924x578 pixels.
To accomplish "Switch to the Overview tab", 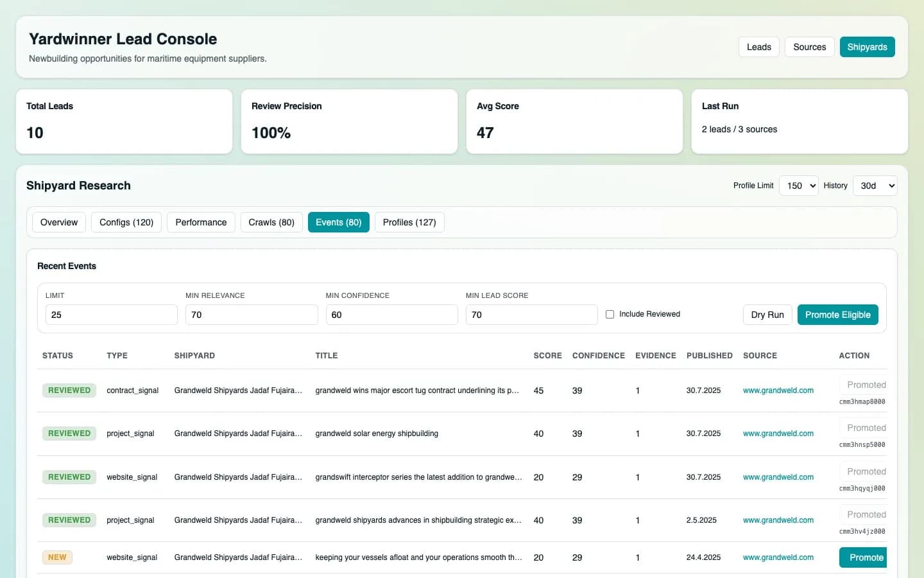I will 59,222.
